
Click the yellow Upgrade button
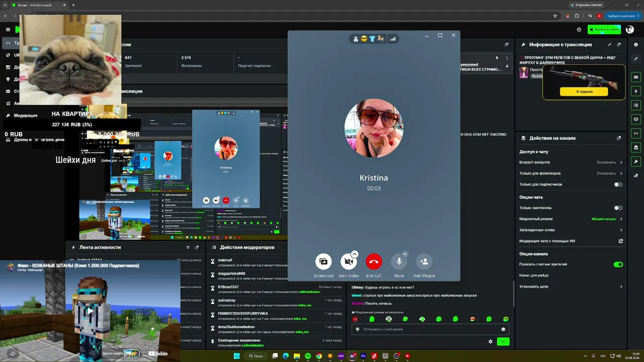pyautogui.click(x=584, y=92)
